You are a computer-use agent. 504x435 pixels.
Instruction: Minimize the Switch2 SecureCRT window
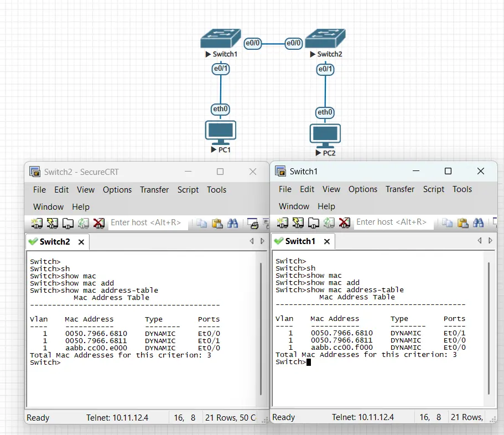(188, 172)
